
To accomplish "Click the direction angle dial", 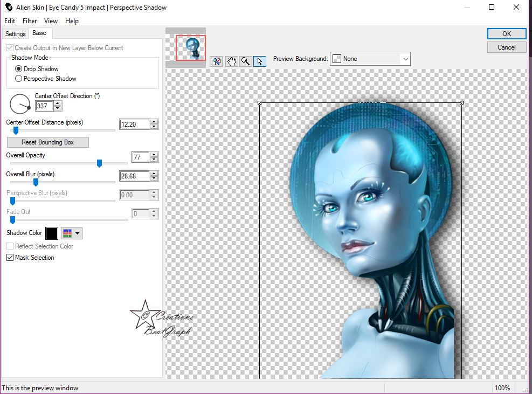I will pos(20,104).
